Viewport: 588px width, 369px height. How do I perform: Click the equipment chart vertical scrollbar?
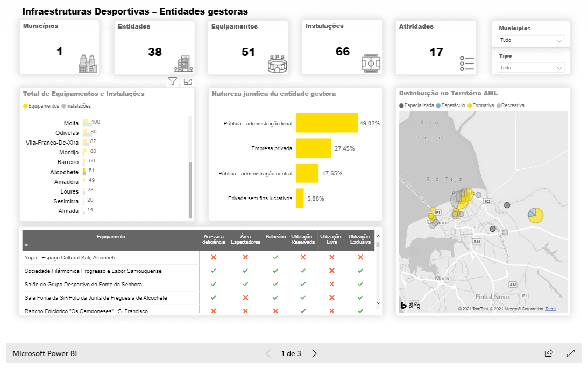tap(190, 189)
